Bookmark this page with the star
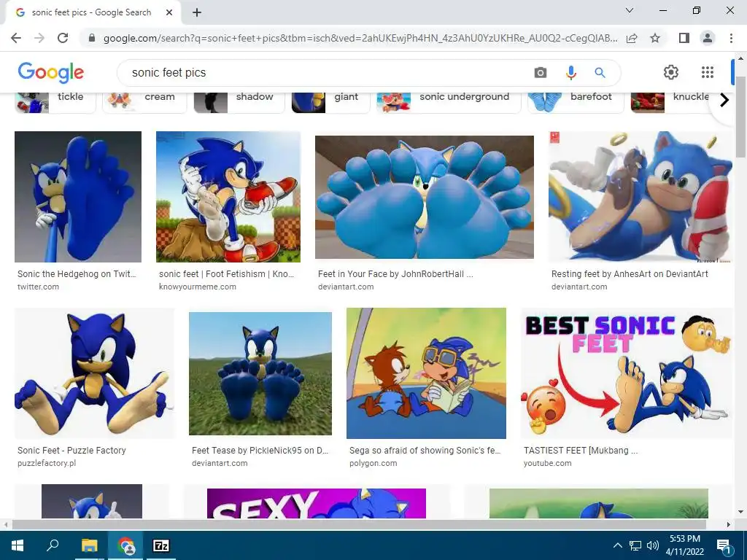Viewport: 747px width, 560px height. coord(655,38)
